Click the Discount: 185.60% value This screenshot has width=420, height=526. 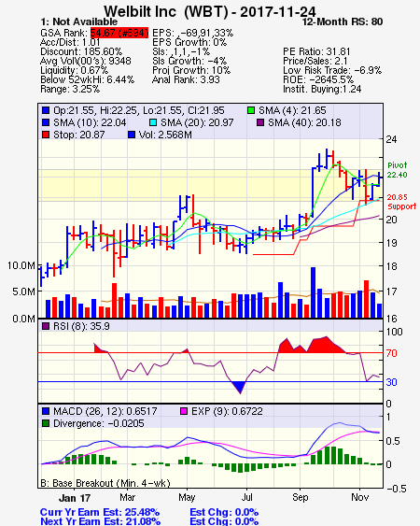[81, 51]
